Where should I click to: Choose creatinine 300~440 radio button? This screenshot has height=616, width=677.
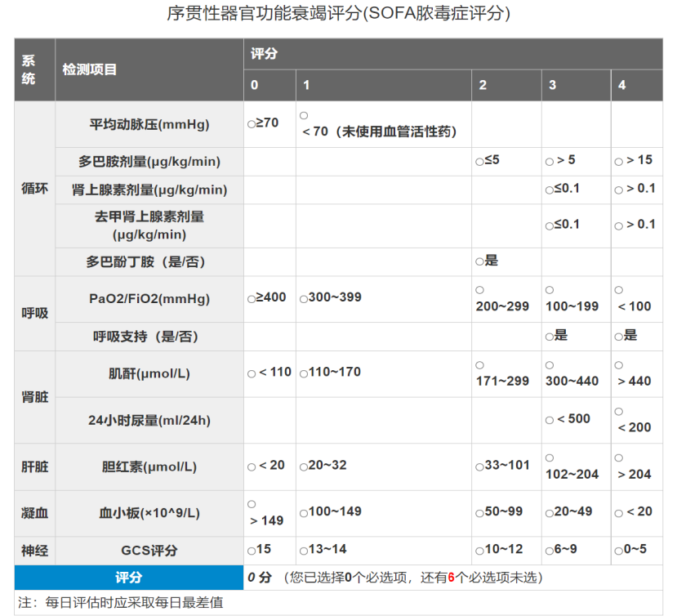coord(550,365)
